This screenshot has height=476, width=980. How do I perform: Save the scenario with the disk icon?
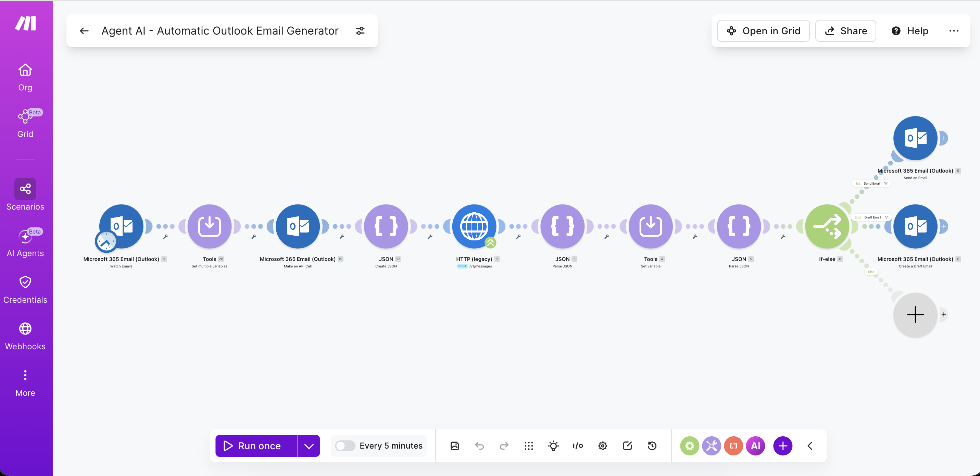tap(455, 446)
